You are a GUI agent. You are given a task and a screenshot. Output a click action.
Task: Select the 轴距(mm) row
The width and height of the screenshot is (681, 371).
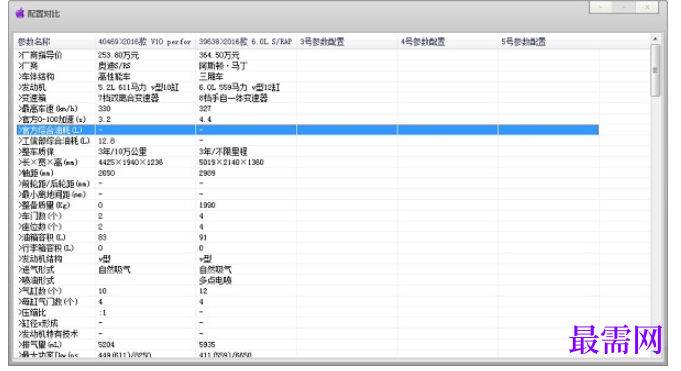(x=307, y=173)
